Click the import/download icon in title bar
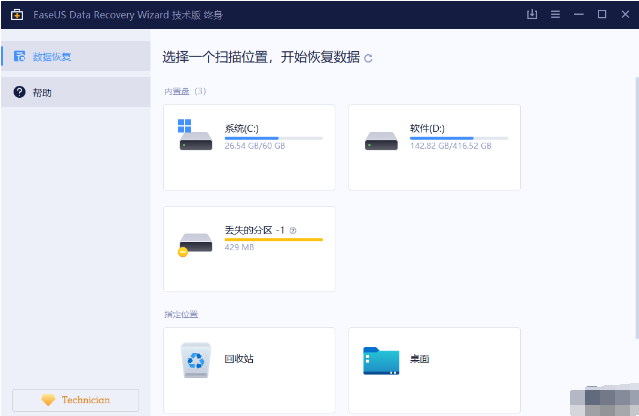The height and width of the screenshot is (416, 639). pos(531,14)
